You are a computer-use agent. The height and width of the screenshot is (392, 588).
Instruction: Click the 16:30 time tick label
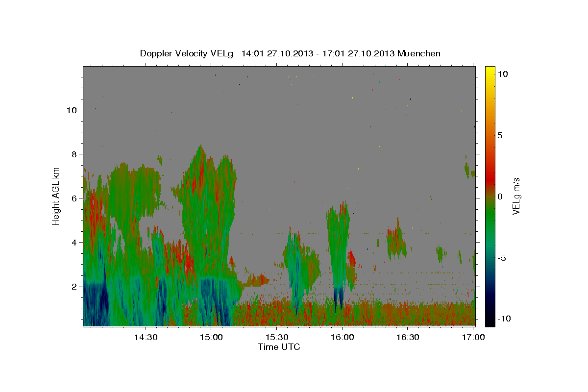[408, 337]
